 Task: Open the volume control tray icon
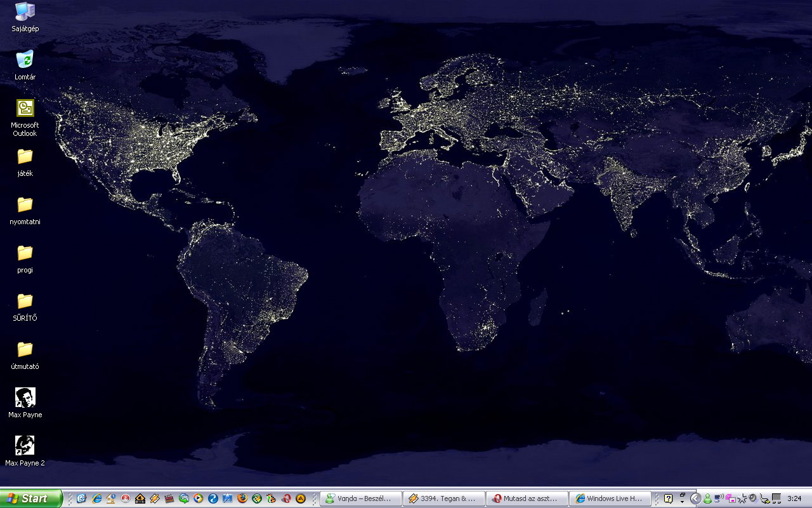753,498
